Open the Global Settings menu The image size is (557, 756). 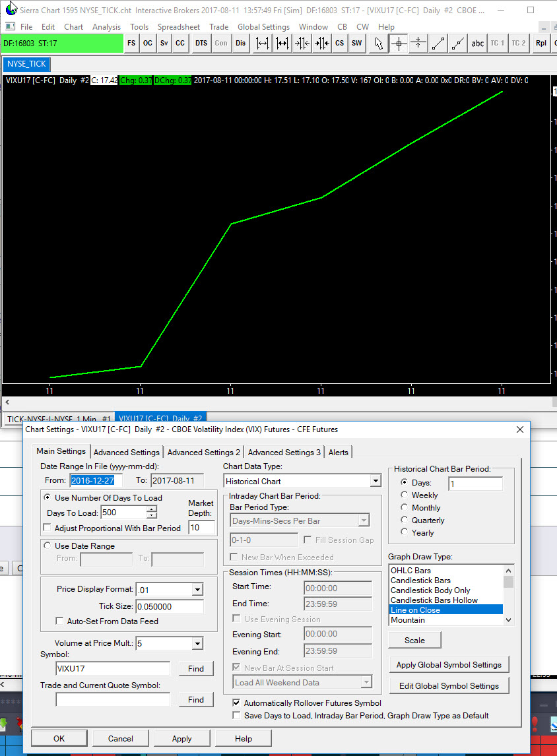tap(263, 27)
